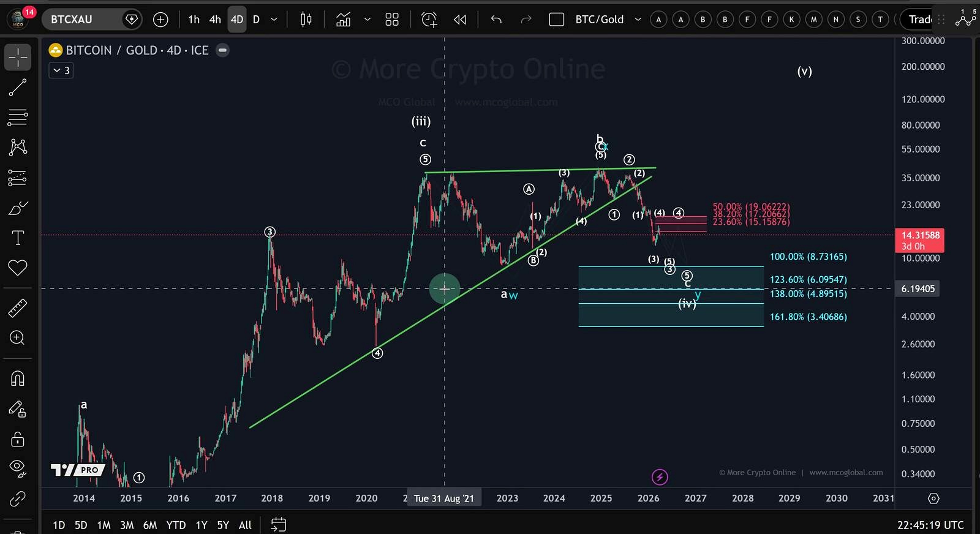Open the MCO profile avatar menu

[18, 18]
